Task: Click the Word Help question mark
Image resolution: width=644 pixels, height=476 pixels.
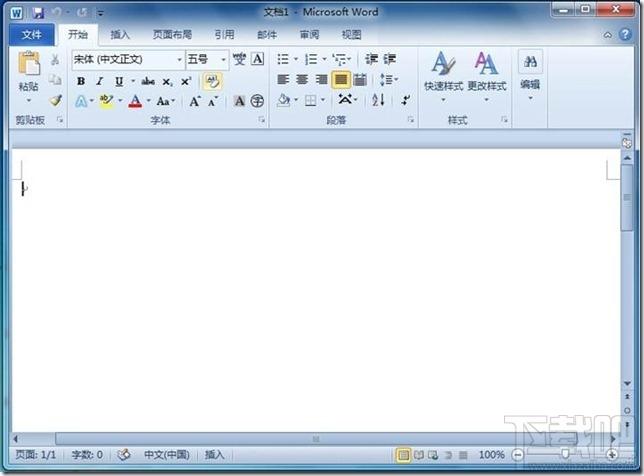Action: click(625, 34)
